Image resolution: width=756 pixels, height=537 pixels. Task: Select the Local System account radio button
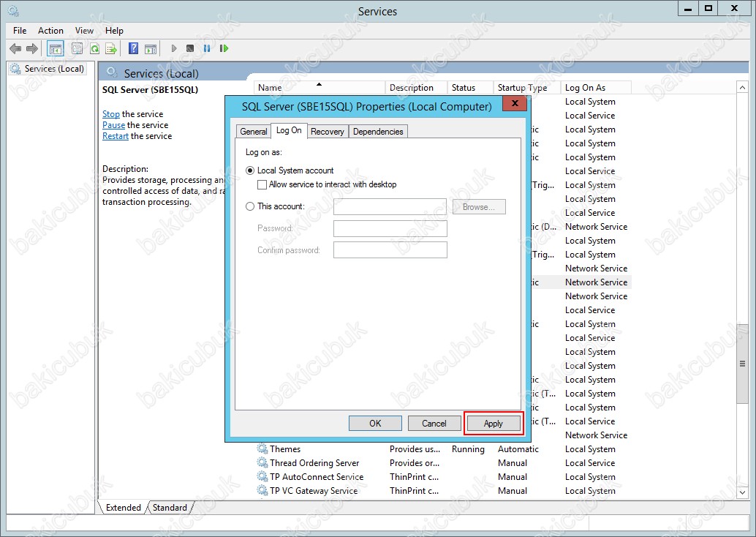point(250,170)
